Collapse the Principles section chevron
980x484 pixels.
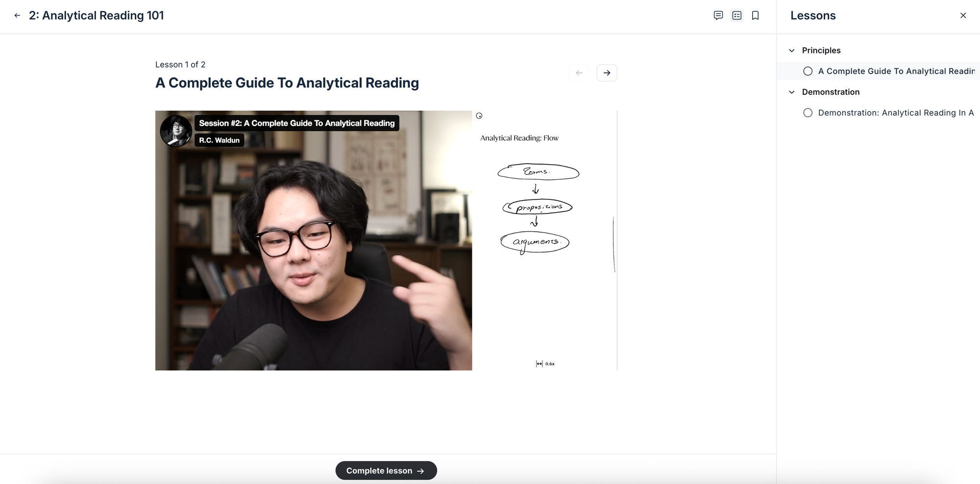(x=791, y=50)
